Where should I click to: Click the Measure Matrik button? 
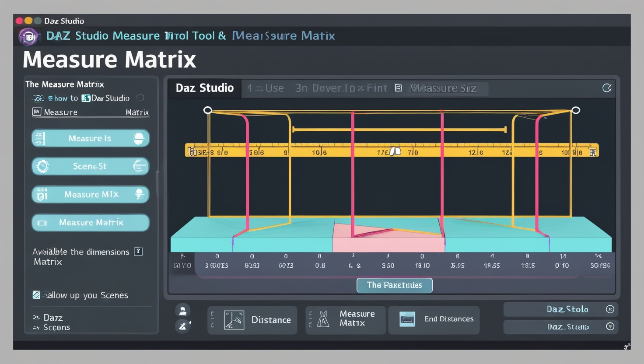coord(91,223)
